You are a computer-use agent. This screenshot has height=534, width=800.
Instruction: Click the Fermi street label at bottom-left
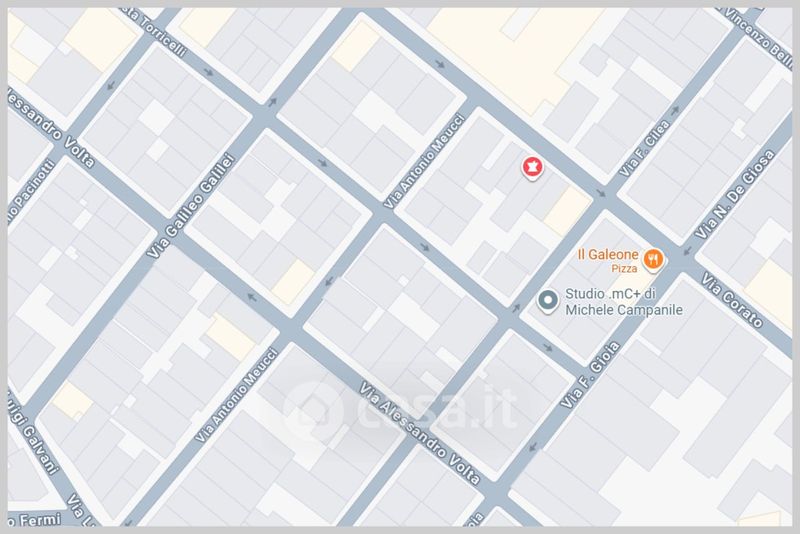pyautogui.click(x=34, y=520)
